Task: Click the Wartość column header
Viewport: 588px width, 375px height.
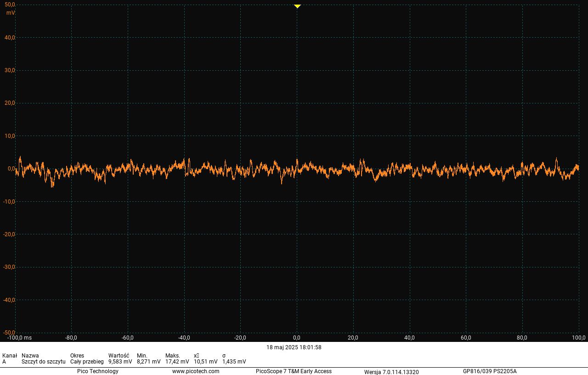Action: [119, 356]
